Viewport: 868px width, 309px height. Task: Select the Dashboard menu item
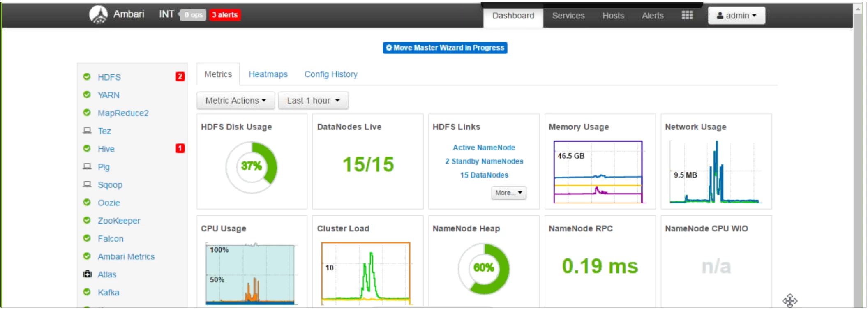[513, 16]
